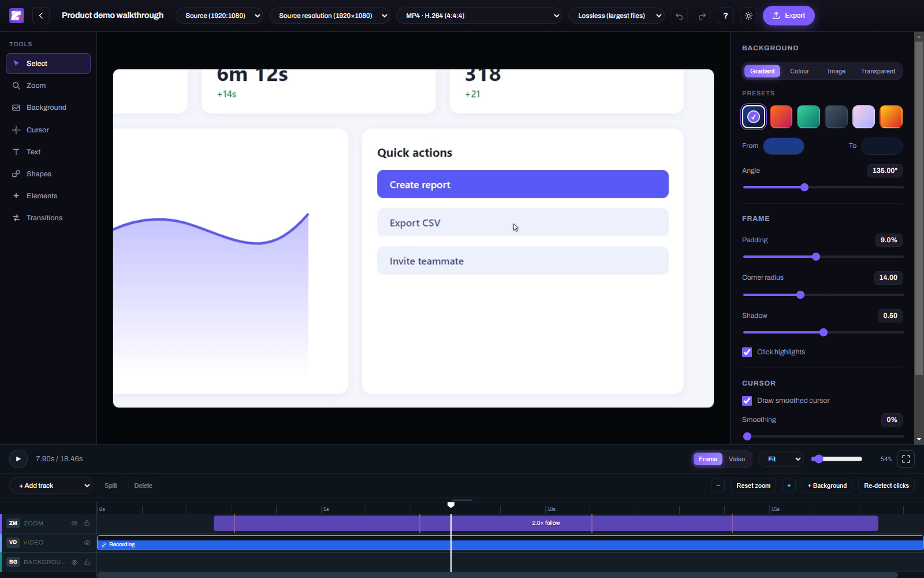Lock the BACKGROUND track
This screenshot has height=578, width=924.
click(87, 562)
